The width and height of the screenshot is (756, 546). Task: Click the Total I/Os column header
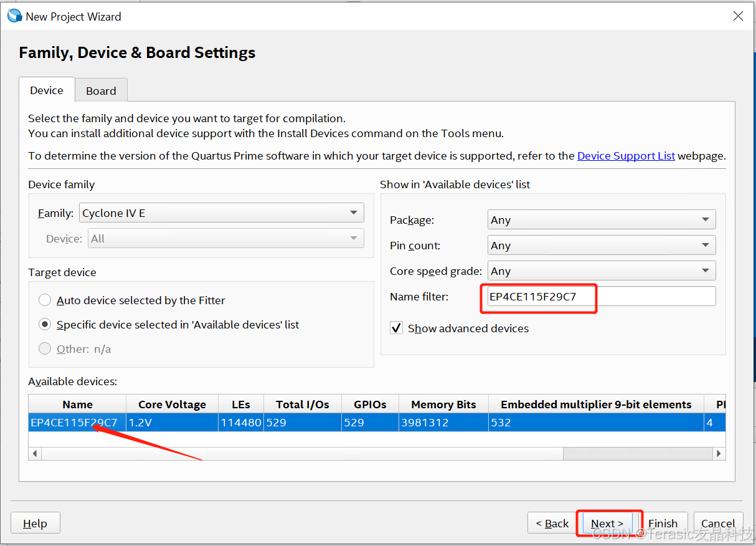(303, 404)
